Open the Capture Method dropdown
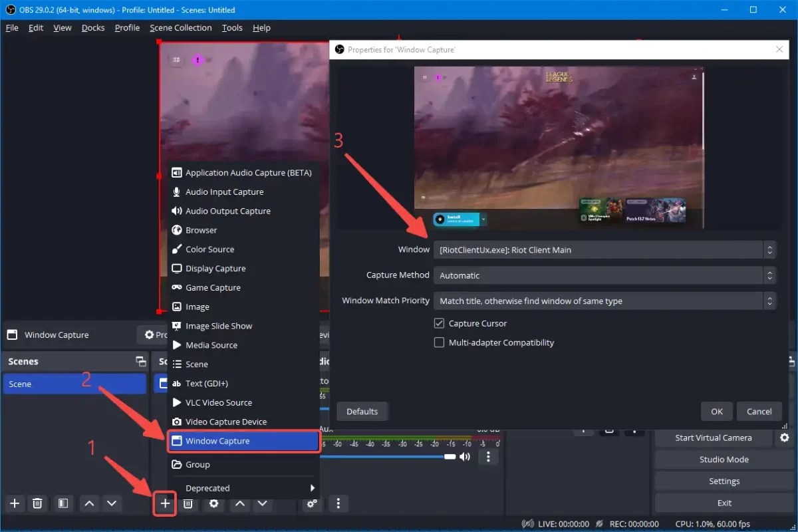Screen dimensions: 798x532 point(602,275)
